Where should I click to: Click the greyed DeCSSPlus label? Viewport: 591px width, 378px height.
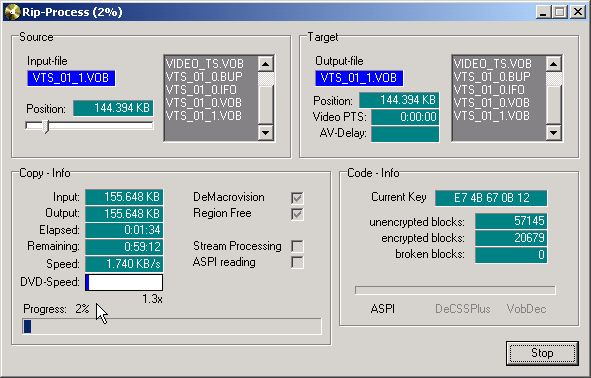tap(463, 309)
